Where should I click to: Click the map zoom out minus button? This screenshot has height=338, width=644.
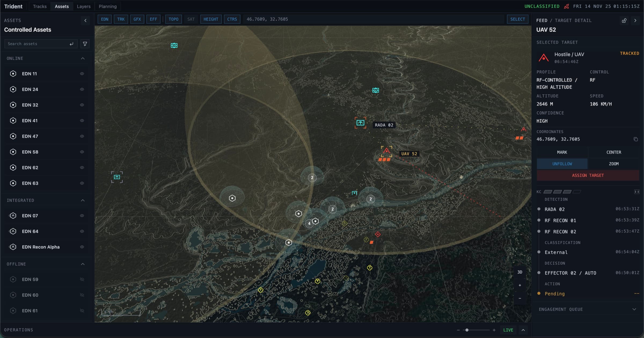click(x=520, y=298)
